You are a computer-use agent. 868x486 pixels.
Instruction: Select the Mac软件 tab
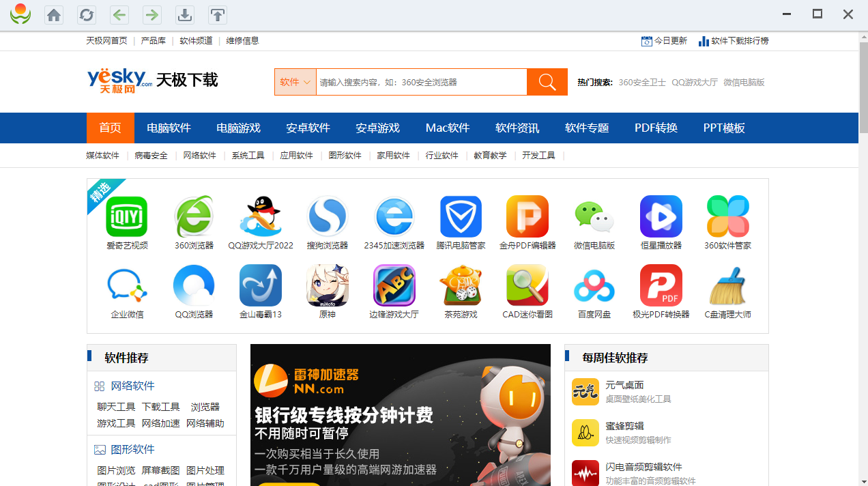[448, 128]
